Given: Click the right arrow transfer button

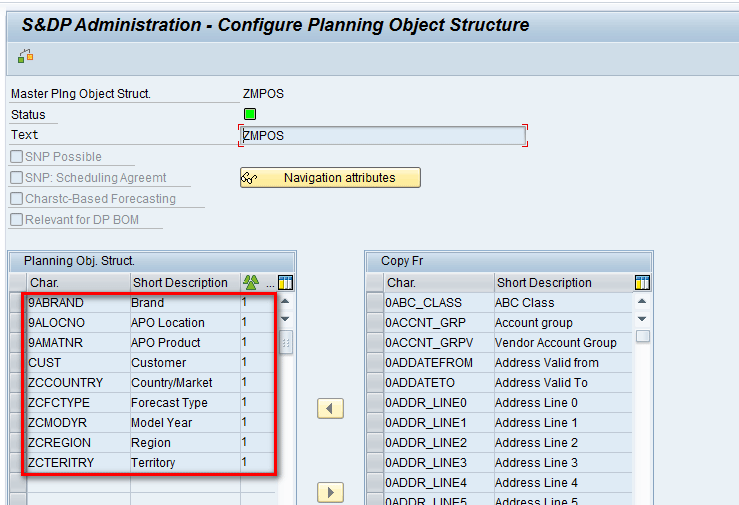Looking at the screenshot, I should tap(330, 492).
